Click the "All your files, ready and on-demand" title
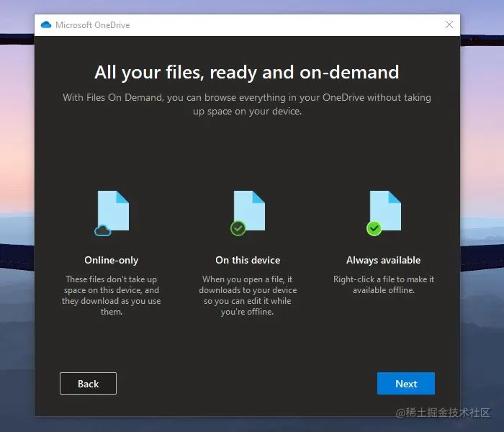The height and width of the screenshot is (432, 504). coord(247,72)
